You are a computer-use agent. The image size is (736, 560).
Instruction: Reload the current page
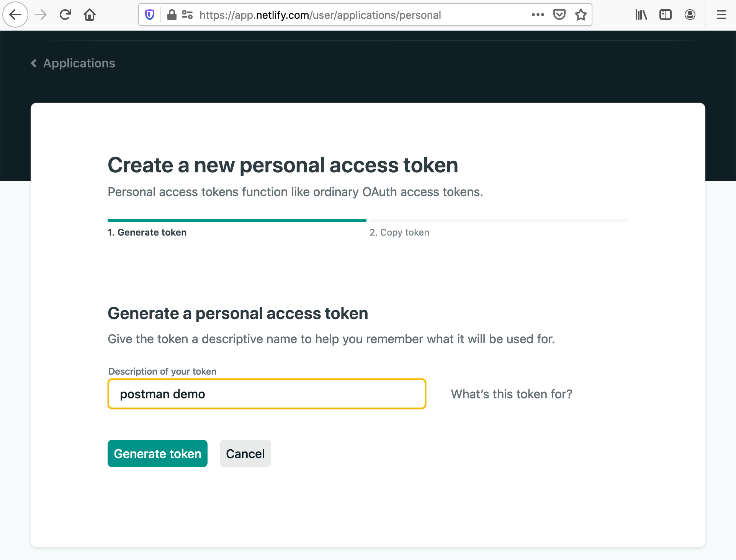65,15
